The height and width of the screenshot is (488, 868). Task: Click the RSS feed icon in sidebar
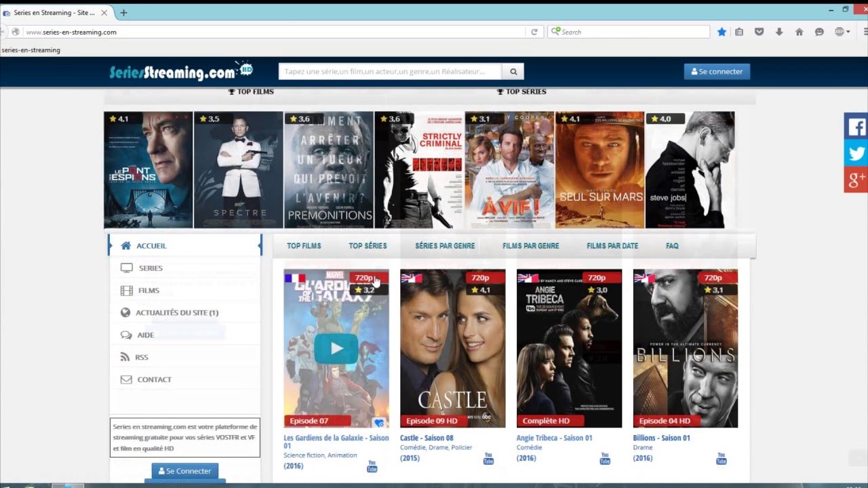coord(125,357)
